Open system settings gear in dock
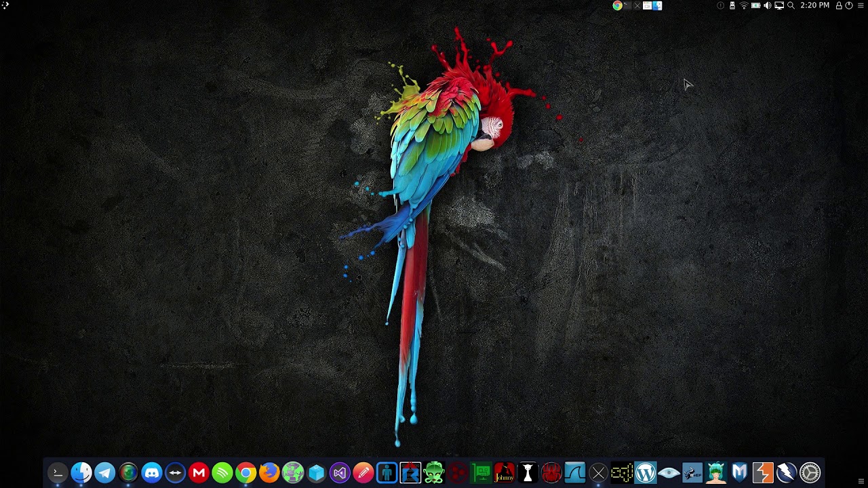This screenshot has width=868, height=488. [x=810, y=472]
